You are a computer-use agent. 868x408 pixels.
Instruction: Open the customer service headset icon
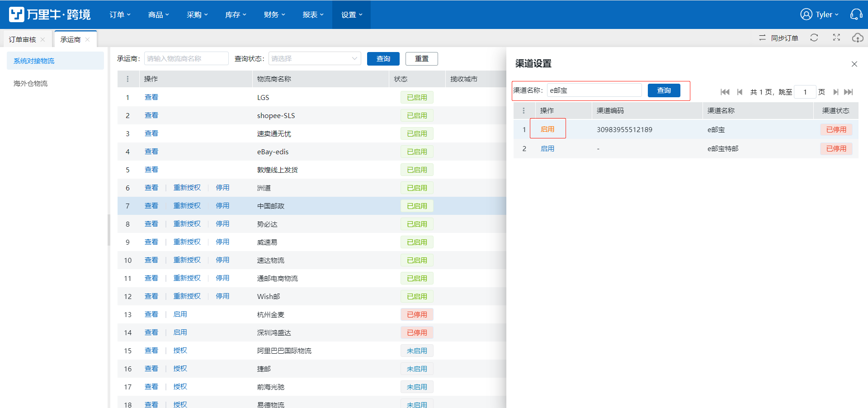click(856, 14)
